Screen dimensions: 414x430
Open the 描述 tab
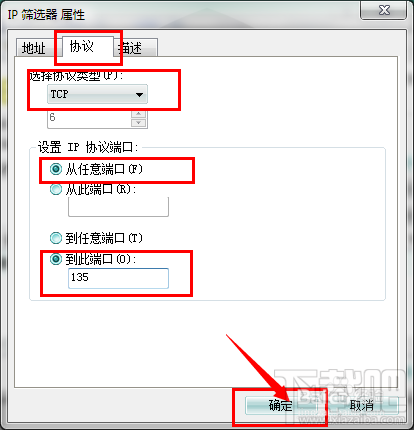(135, 48)
